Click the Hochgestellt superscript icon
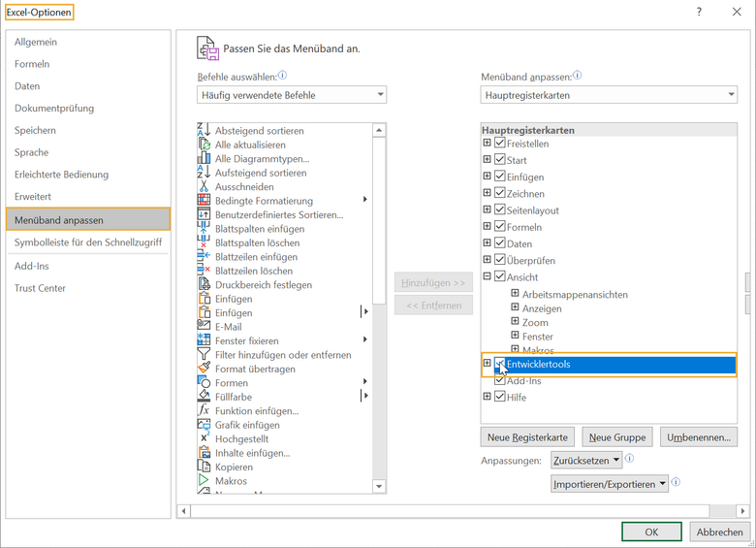 click(x=204, y=438)
